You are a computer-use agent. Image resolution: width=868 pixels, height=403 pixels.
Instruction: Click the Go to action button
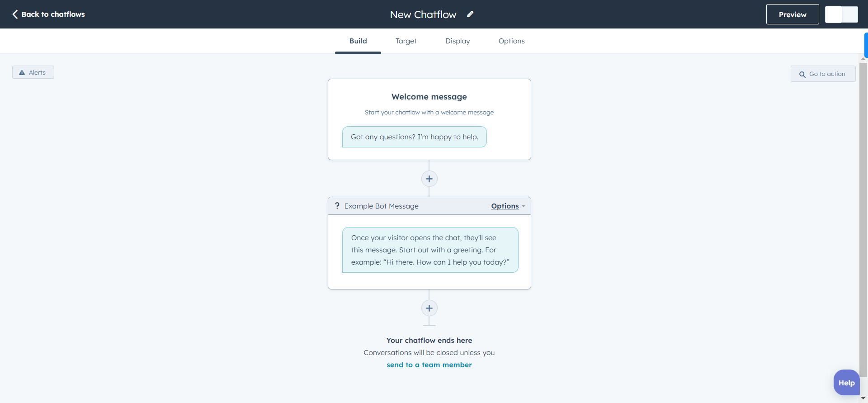click(823, 73)
